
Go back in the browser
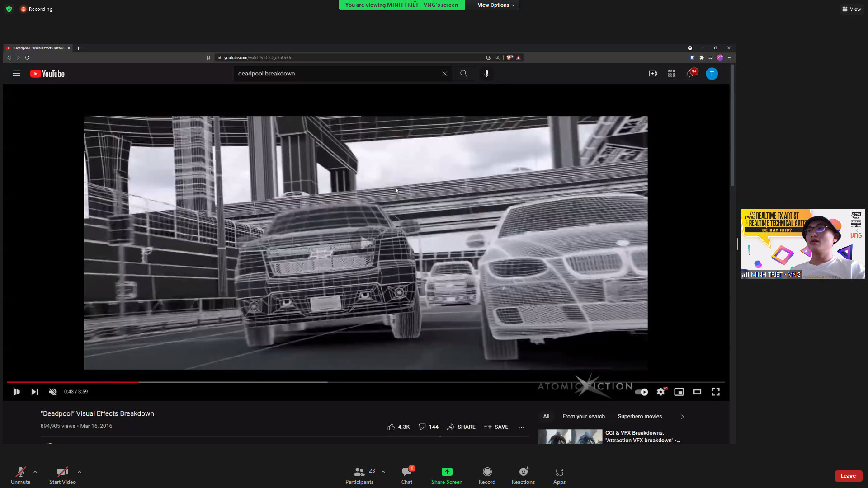tap(9, 57)
